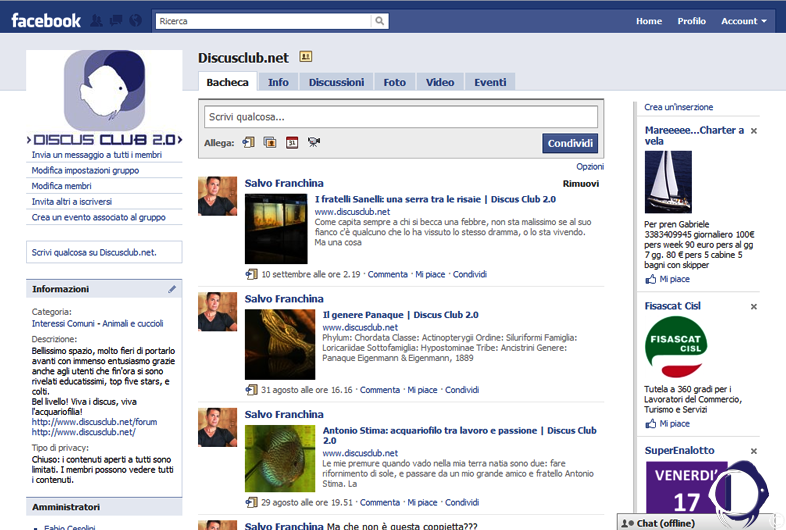Open http://www.discusclub.net/forum link

pos(94,422)
